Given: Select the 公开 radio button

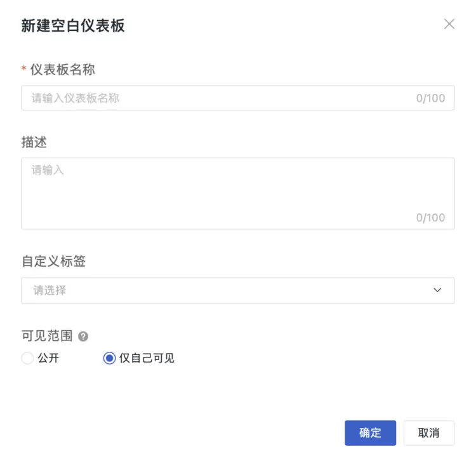Looking at the screenshot, I should point(27,358).
